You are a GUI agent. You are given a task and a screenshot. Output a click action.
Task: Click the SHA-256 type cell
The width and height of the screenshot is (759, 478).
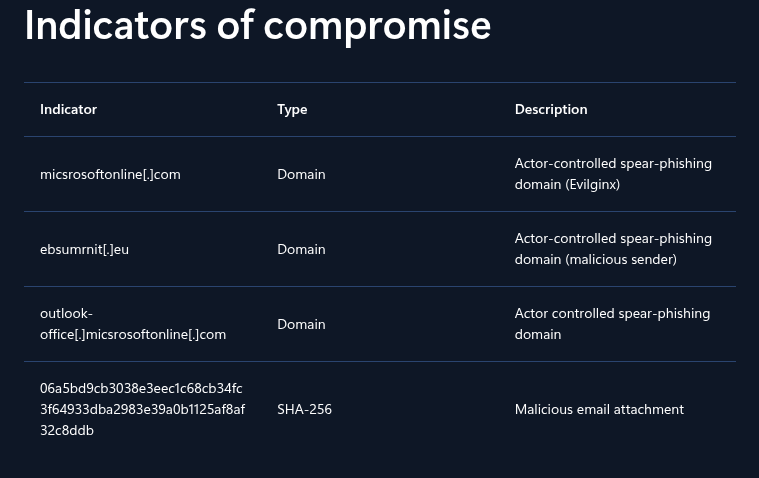(x=304, y=410)
